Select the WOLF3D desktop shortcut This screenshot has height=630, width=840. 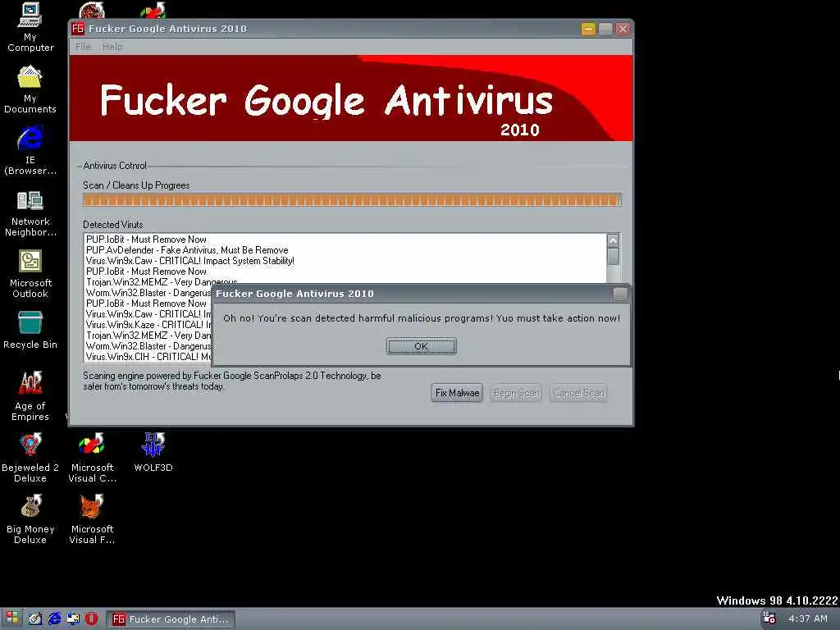(x=153, y=452)
